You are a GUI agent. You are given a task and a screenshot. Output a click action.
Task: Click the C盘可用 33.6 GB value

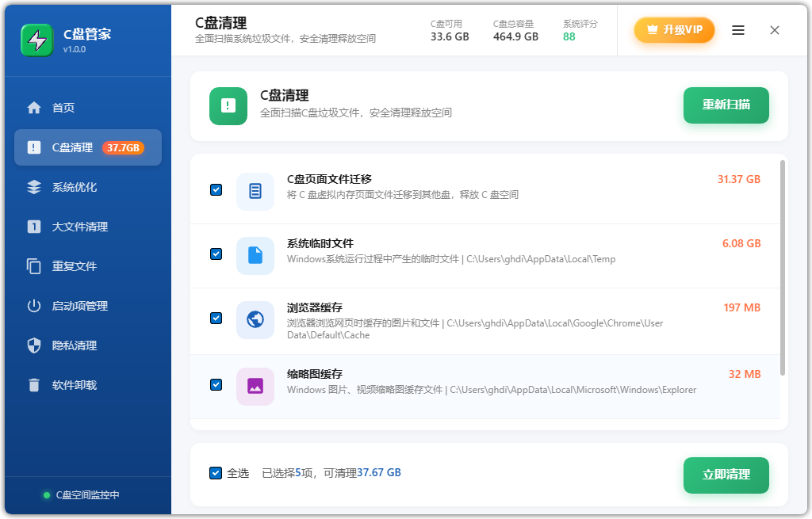[450, 36]
